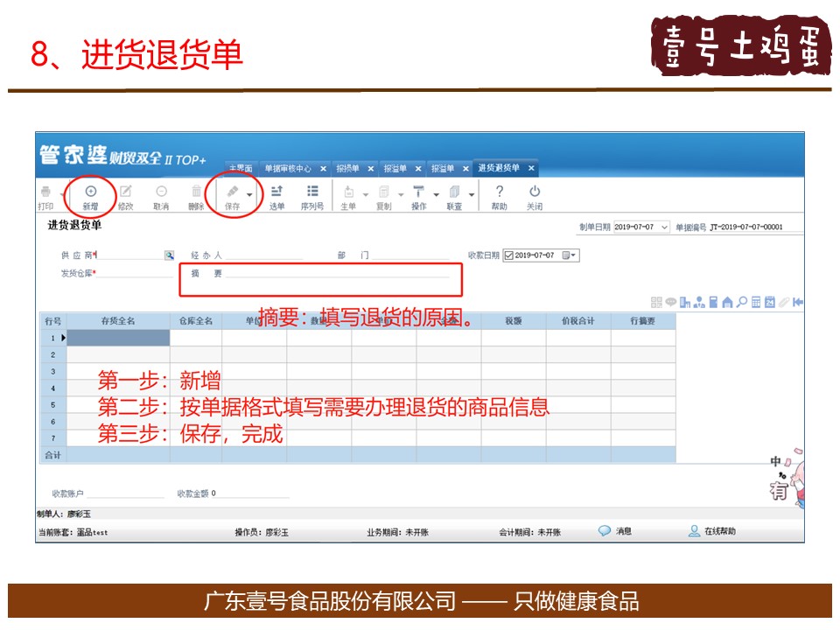The image size is (840, 630).
Task: Click the 打印 printer icon
Action: tap(45, 192)
